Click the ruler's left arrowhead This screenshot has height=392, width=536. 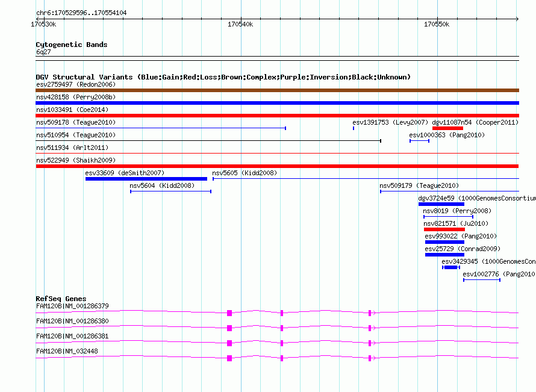[x=37, y=19]
